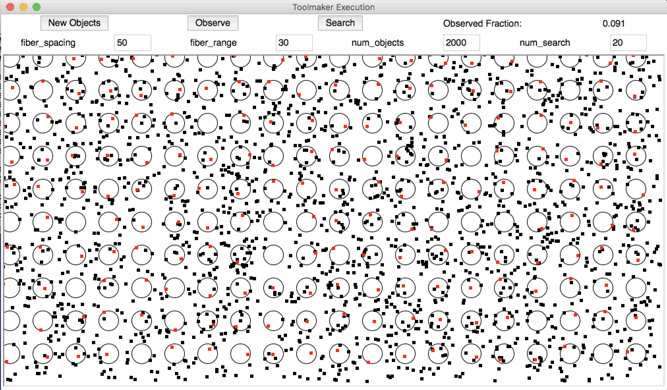The height and width of the screenshot is (390, 667).
Task: Run the Observe action
Action: tap(213, 23)
